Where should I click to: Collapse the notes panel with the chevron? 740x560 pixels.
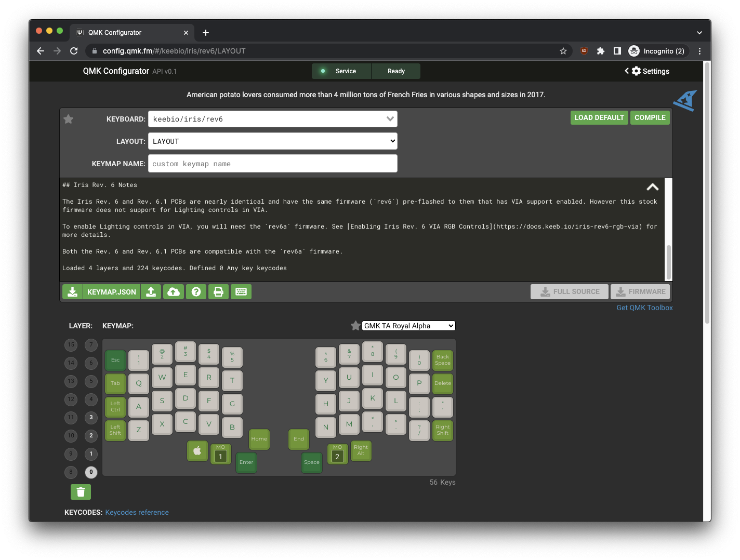[652, 187]
